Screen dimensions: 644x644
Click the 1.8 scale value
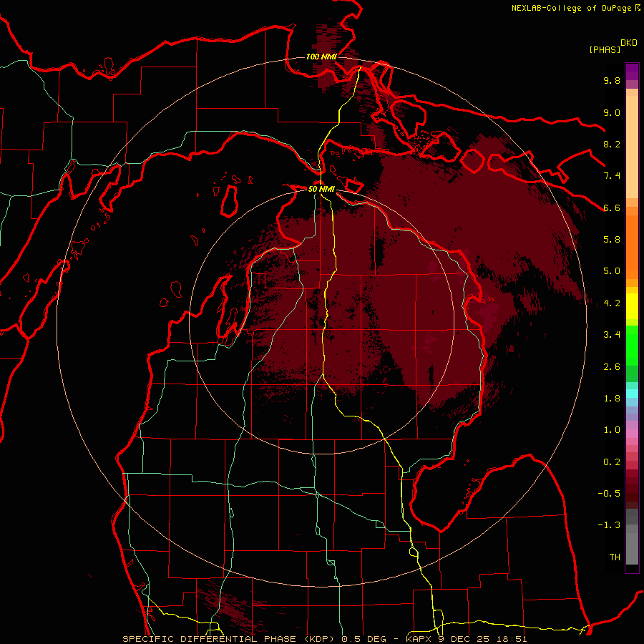[612, 399]
